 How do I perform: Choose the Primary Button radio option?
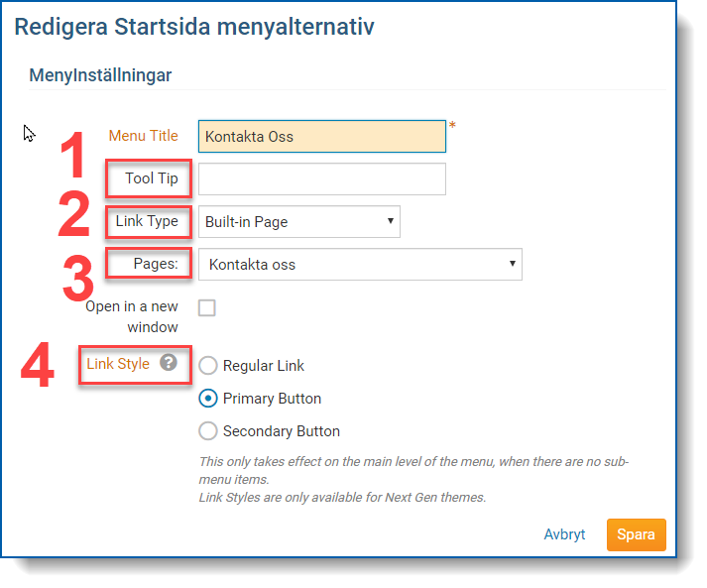click(x=208, y=399)
